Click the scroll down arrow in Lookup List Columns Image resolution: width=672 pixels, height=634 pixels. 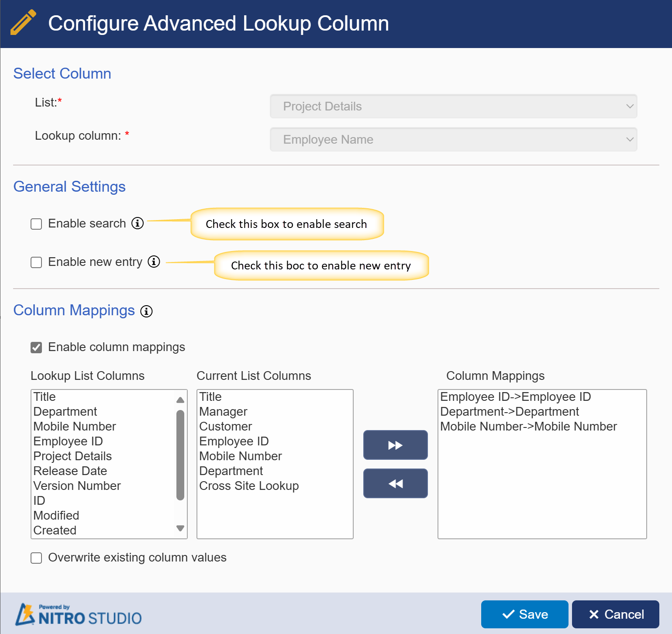coord(180,528)
